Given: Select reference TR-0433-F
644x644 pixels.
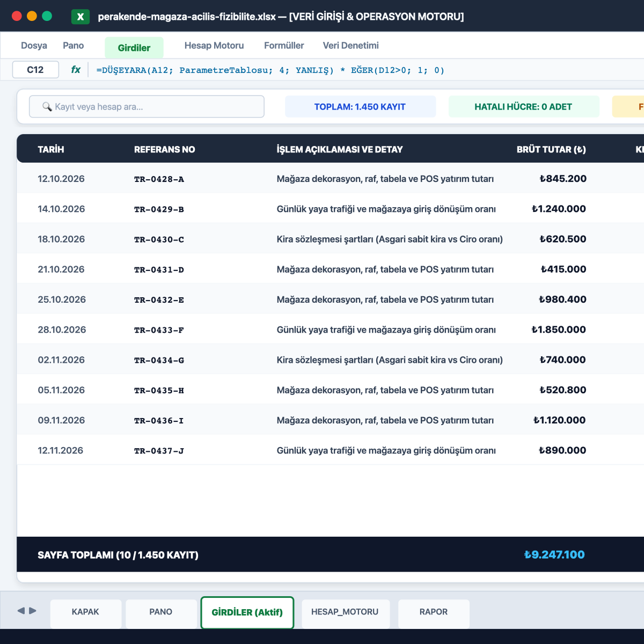Looking at the screenshot, I should 159,330.
